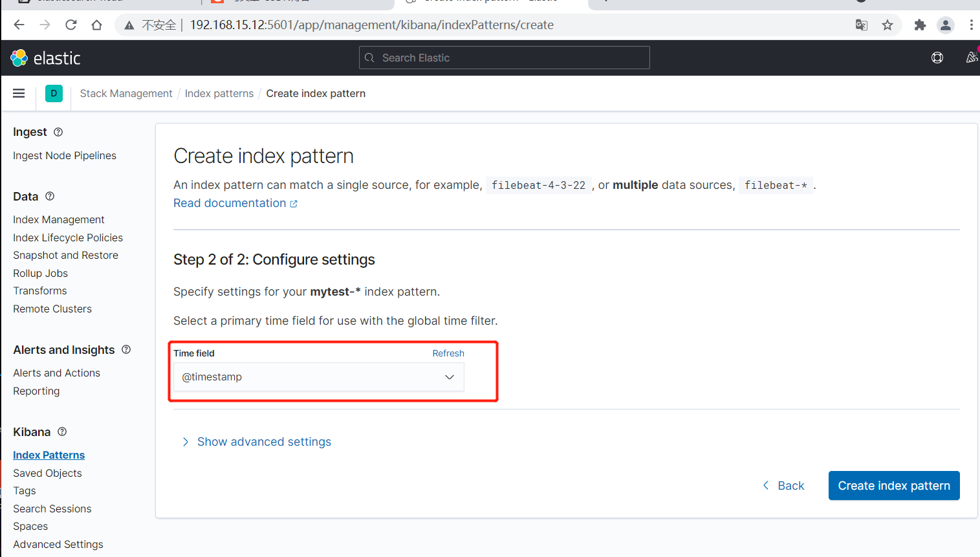Click the browser forward arrow
The image size is (980, 557).
coord(45,25)
